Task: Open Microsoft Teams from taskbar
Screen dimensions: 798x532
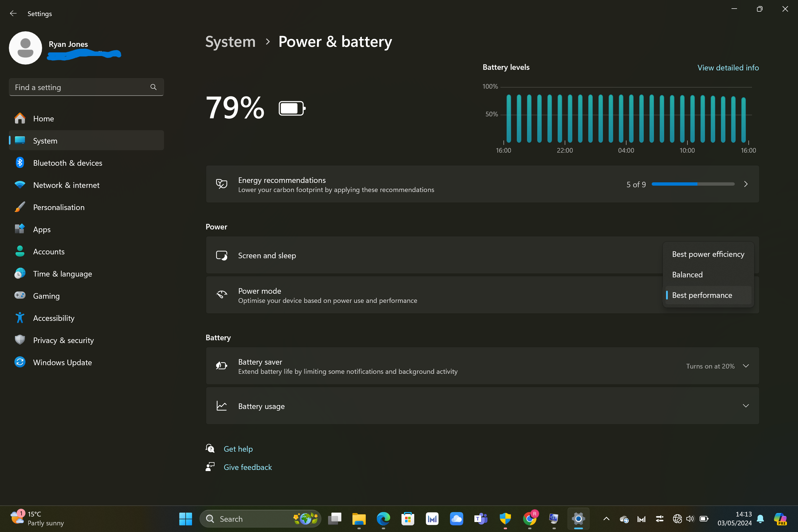Action: coord(481,519)
